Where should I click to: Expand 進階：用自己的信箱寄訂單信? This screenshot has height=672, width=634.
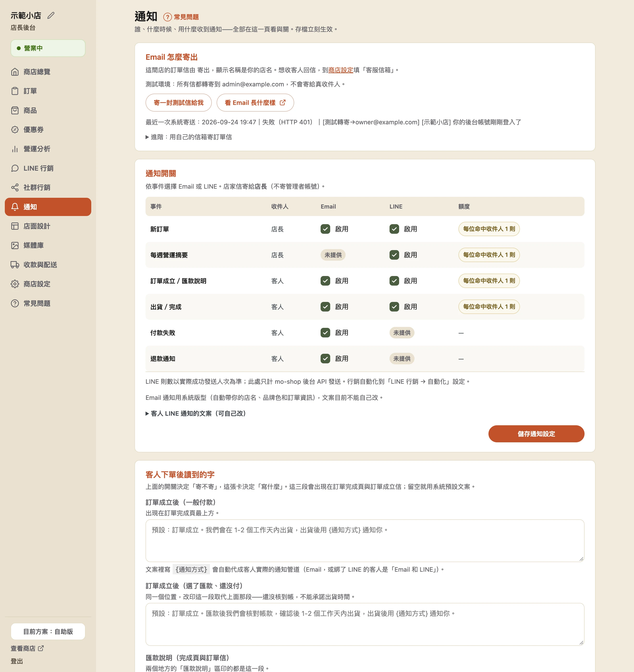click(x=189, y=137)
